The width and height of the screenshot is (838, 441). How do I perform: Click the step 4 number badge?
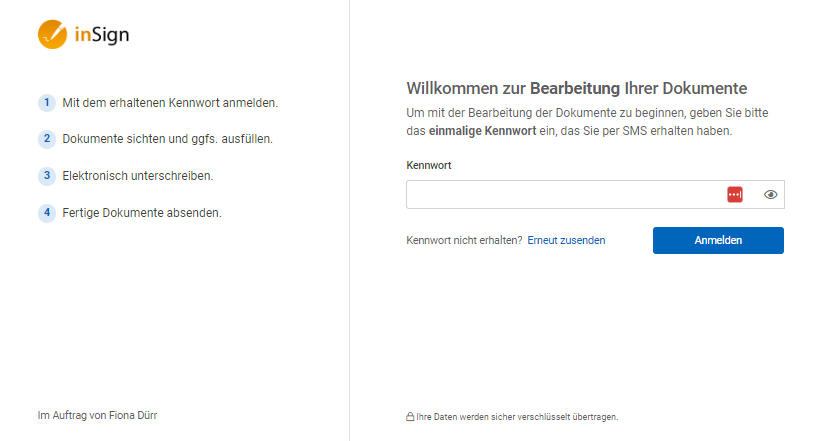point(47,213)
